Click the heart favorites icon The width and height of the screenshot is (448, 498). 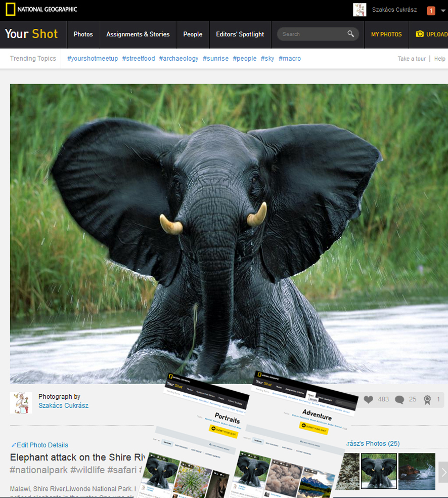click(x=368, y=399)
